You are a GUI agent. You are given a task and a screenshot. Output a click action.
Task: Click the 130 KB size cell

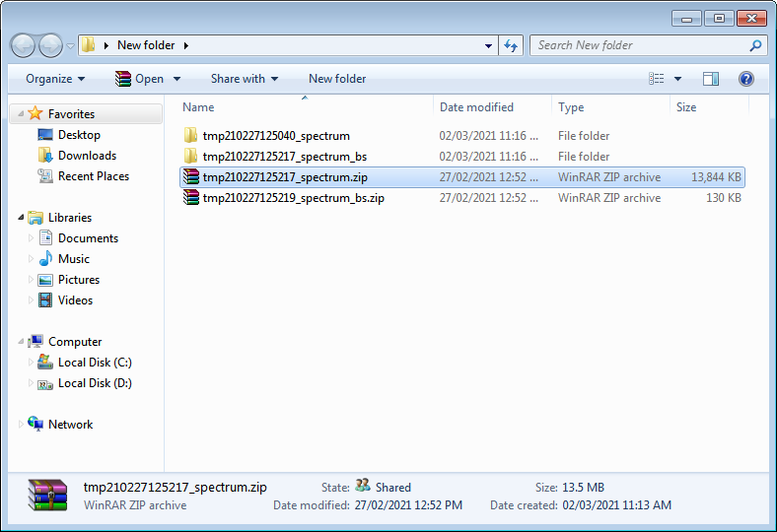pos(724,198)
